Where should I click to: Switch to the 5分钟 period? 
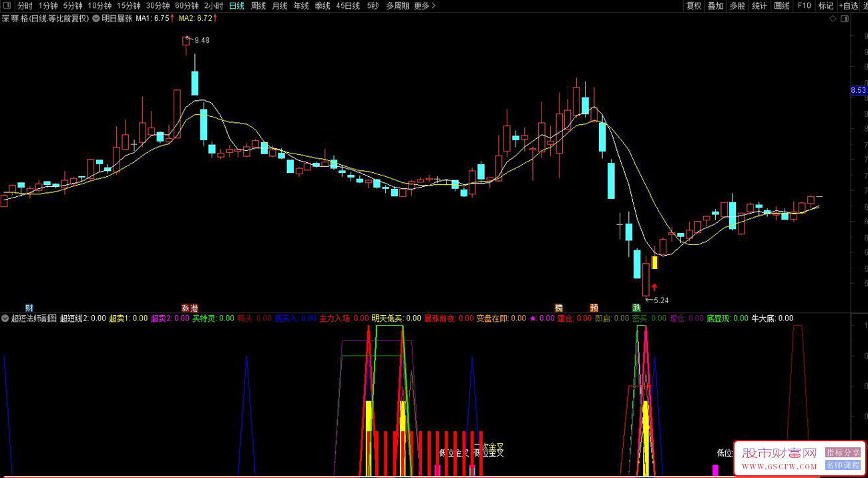(73, 6)
